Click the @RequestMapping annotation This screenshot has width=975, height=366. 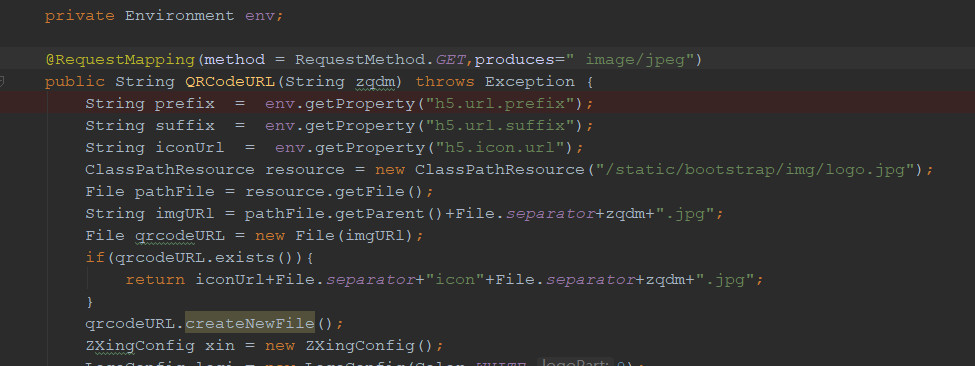click(x=121, y=60)
